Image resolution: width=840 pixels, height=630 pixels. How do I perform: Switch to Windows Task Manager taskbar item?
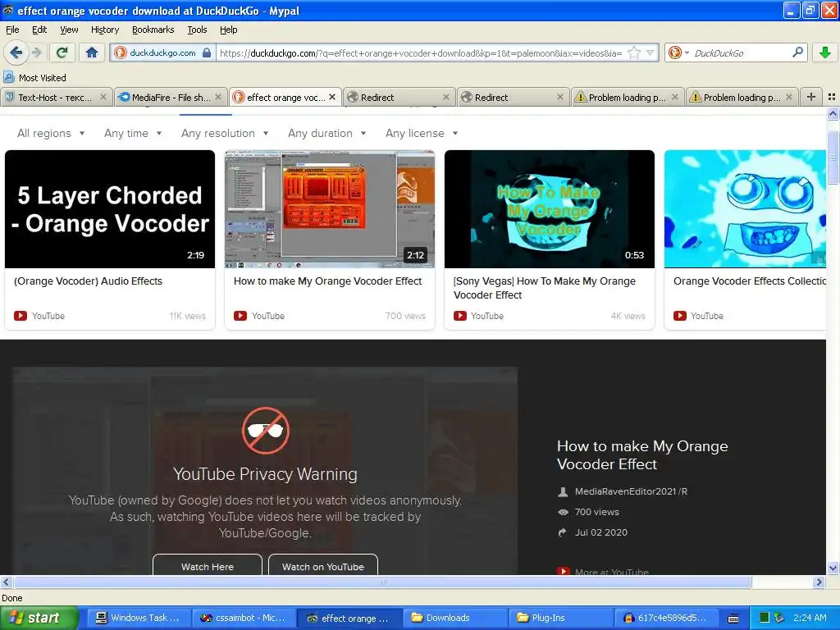[x=138, y=618]
